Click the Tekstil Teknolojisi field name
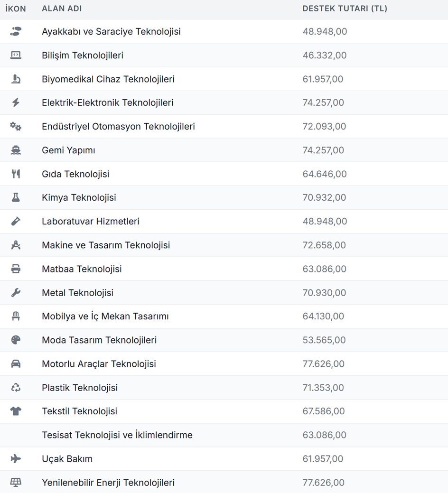Image resolution: width=448 pixels, height=493 pixels. (x=79, y=411)
